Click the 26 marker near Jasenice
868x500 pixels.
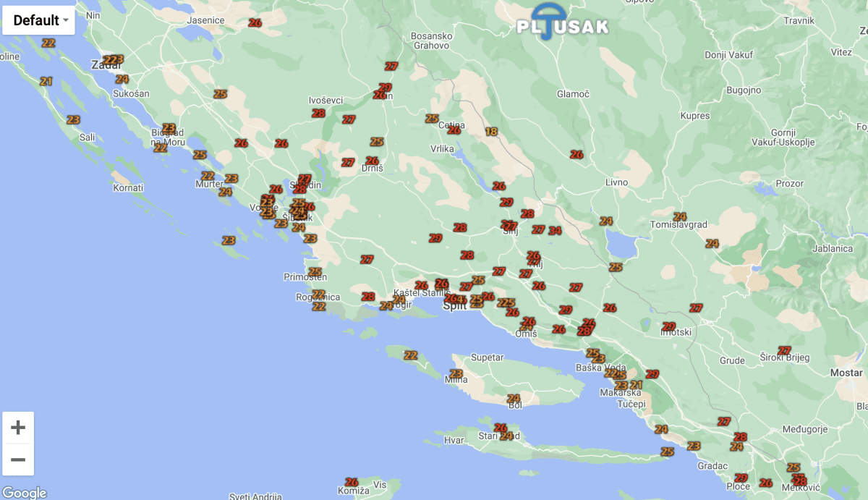click(255, 22)
